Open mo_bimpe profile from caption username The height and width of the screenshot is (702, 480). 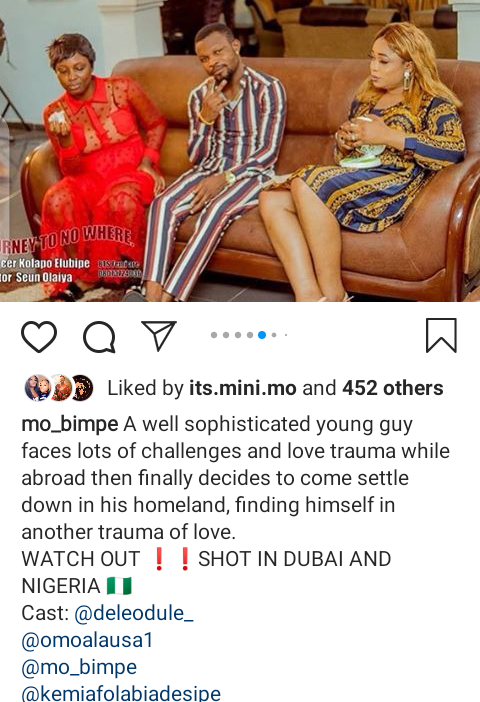tap(70, 424)
